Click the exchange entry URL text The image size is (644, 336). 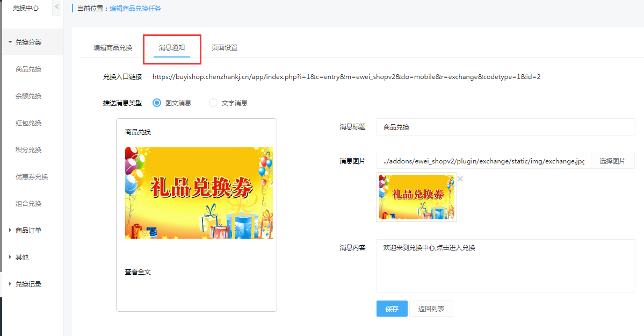[x=346, y=76]
